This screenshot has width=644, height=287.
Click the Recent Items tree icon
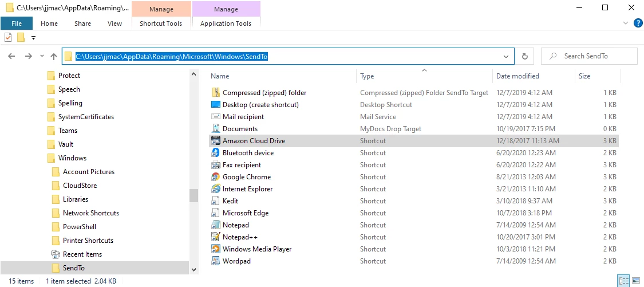tap(56, 254)
